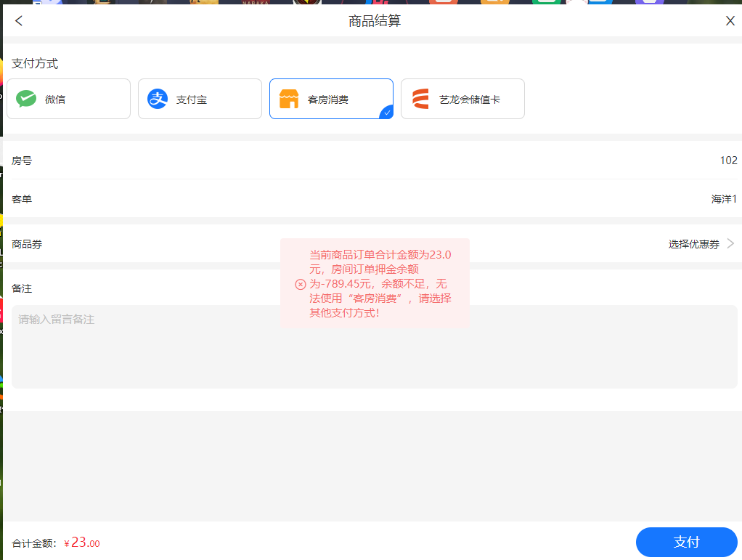Click the 客单 row label
742x560 pixels.
[22, 199]
